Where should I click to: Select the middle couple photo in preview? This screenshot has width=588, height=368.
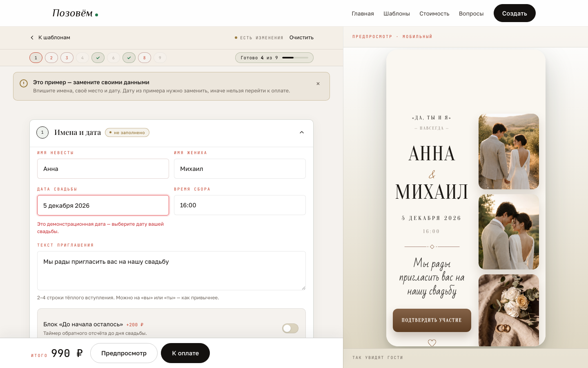[509, 232]
